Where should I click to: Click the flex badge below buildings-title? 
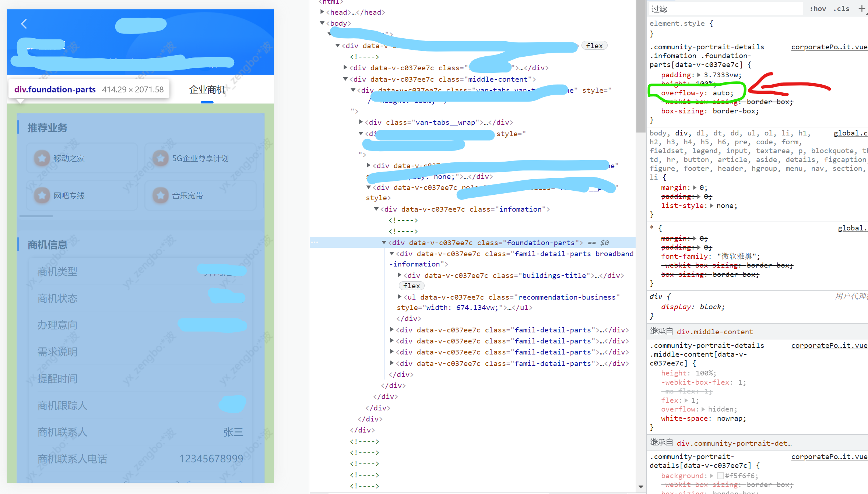point(411,286)
